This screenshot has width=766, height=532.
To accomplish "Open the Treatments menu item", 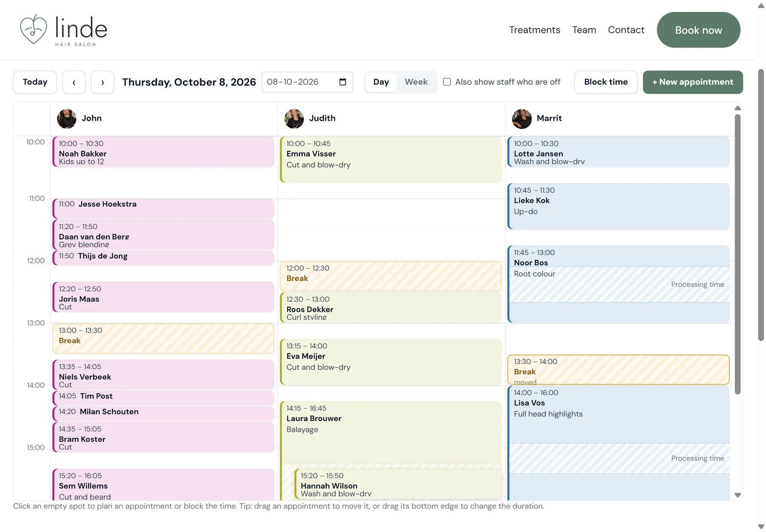I will (534, 30).
